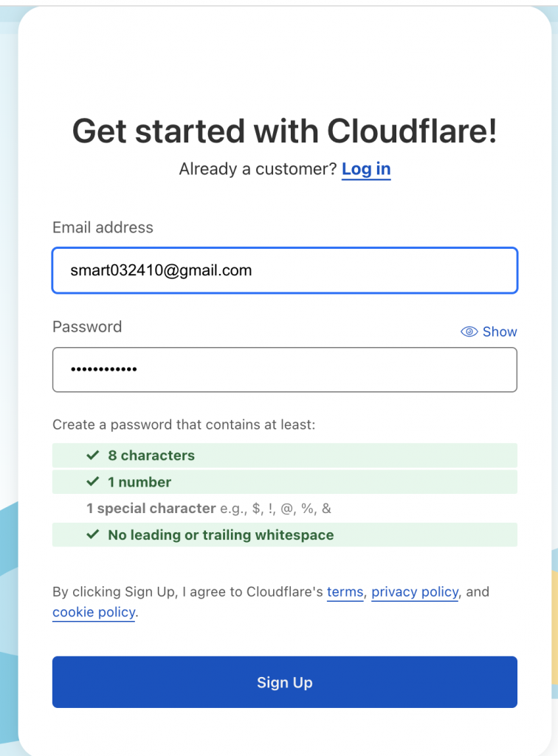Click the checkmark next to 8 characters
This screenshot has height=756, width=558.
pos(92,455)
